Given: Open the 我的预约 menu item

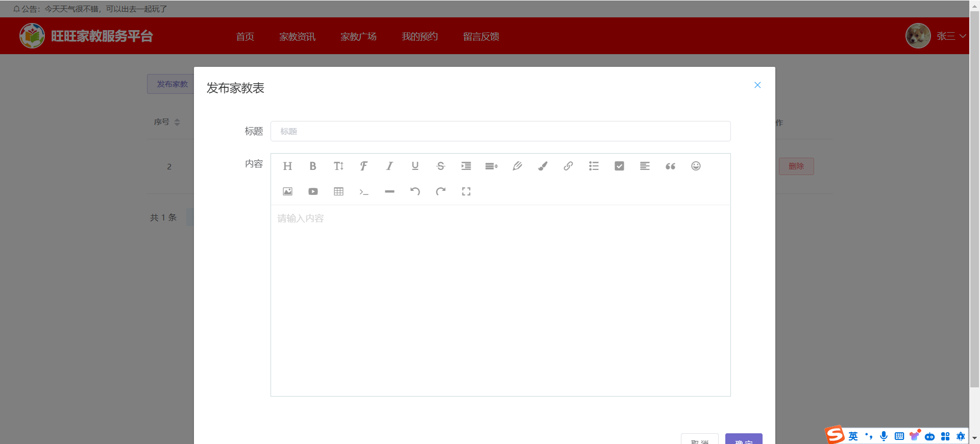Looking at the screenshot, I should tap(420, 36).
